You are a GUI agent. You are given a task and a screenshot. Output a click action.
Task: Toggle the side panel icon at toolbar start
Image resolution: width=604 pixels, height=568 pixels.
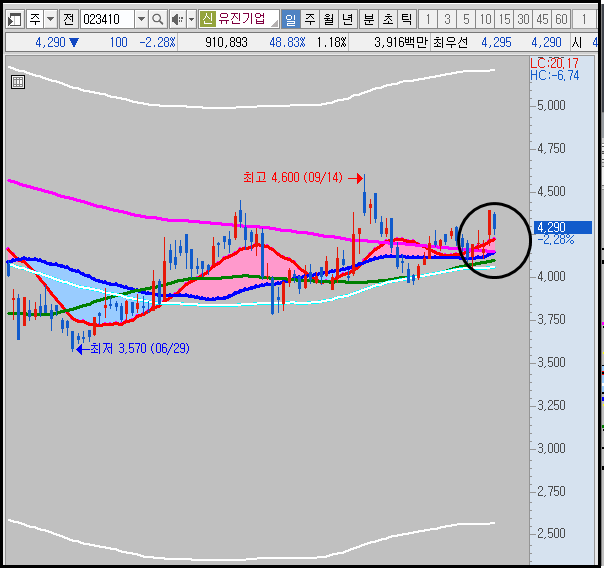(15, 19)
